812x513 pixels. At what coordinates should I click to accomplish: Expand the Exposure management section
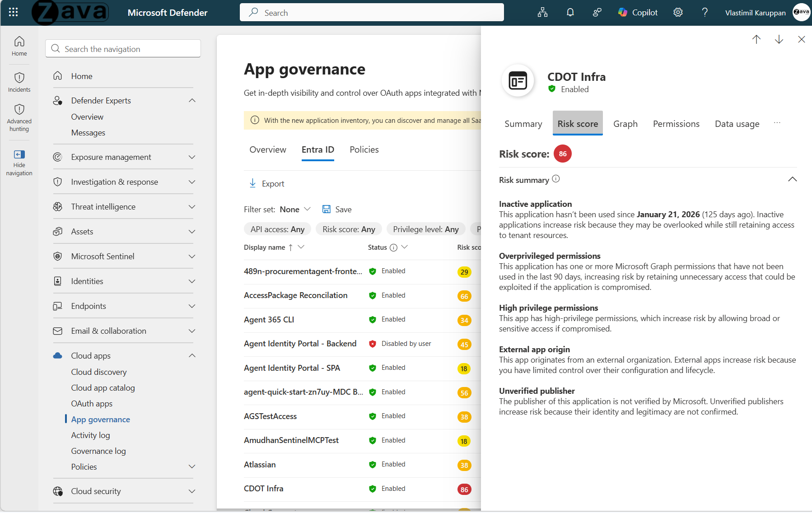tap(192, 157)
